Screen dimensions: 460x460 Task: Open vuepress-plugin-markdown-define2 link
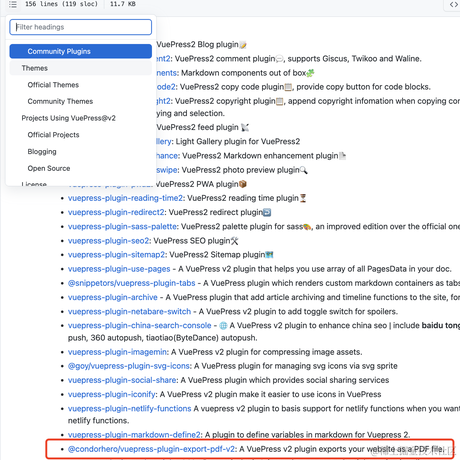click(134, 435)
